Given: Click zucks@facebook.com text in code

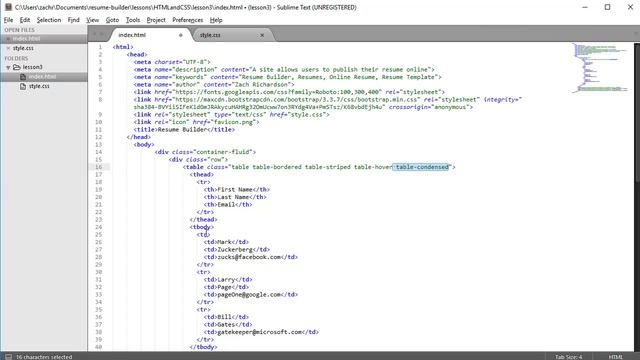Looking at the screenshot, I should 249,257.
